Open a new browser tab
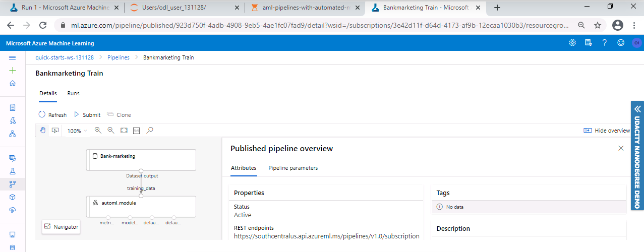 click(x=497, y=8)
